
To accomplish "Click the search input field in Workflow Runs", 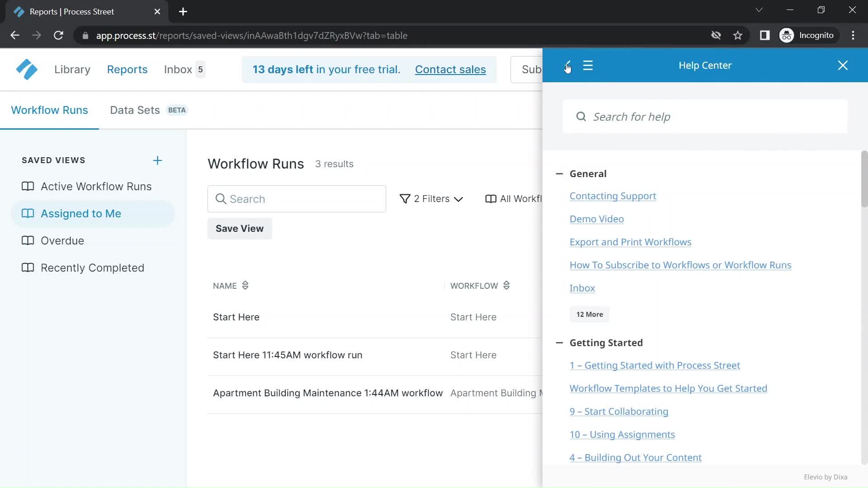I will (296, 198).
